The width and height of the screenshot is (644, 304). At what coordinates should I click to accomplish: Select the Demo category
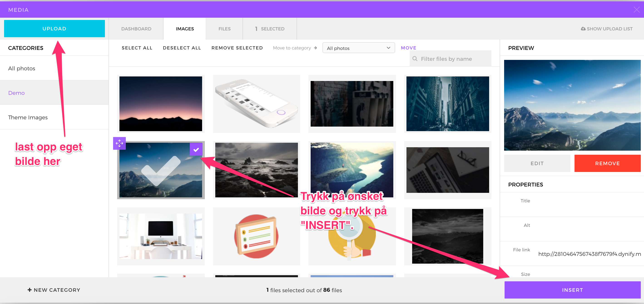point(54,93)
